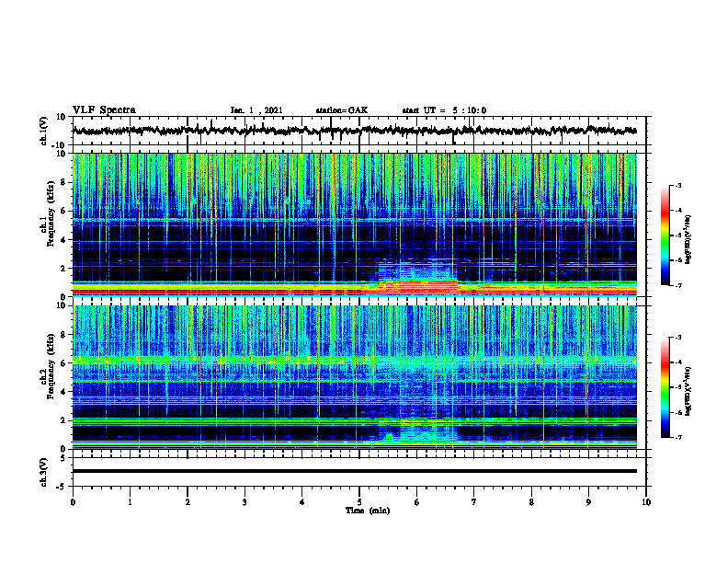Click the "6" tick on the time axis
The height and width of the screenshot is (563, 728).
416,502
